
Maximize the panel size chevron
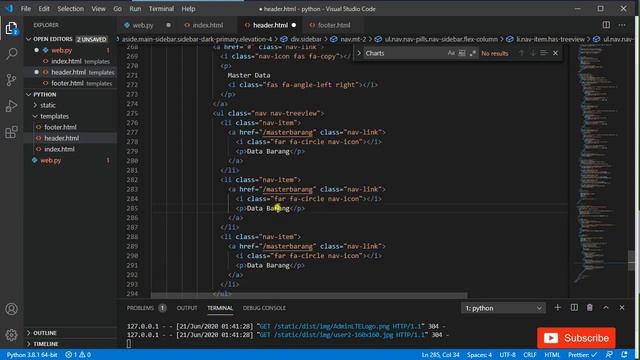point(606,308)
